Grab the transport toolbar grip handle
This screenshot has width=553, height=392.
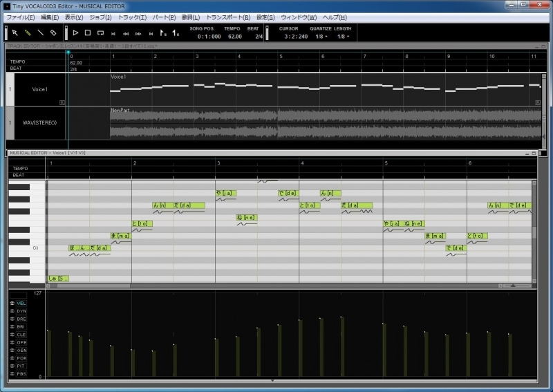pos(66,32)
